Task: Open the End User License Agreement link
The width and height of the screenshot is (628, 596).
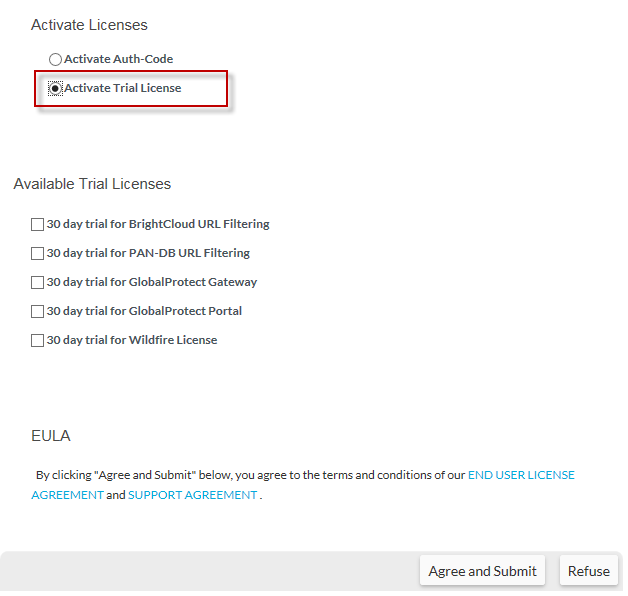Action: tap(521, 475)
